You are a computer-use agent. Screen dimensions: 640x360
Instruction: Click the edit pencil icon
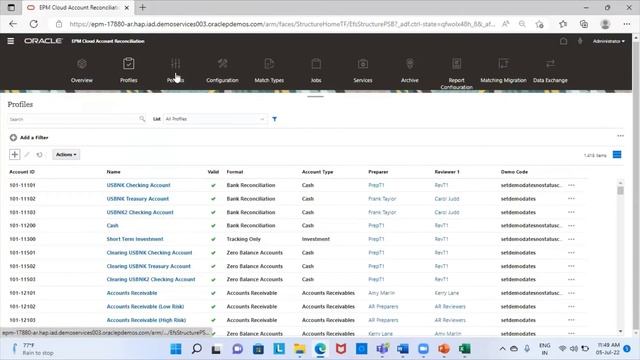click(27, 155)
